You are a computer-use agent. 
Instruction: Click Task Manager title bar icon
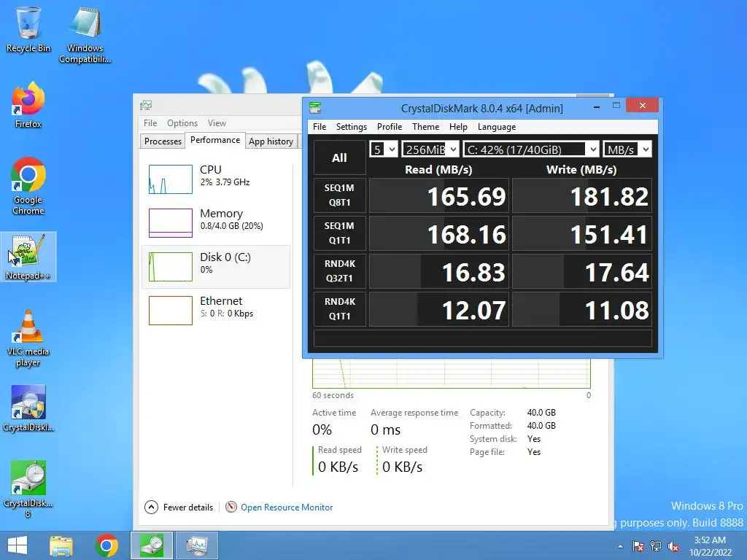click(x=146, y=105)
